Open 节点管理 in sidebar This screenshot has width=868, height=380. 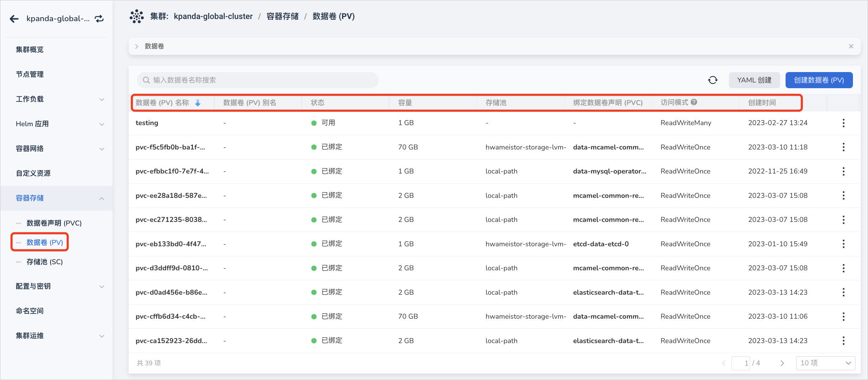point(30,74)
